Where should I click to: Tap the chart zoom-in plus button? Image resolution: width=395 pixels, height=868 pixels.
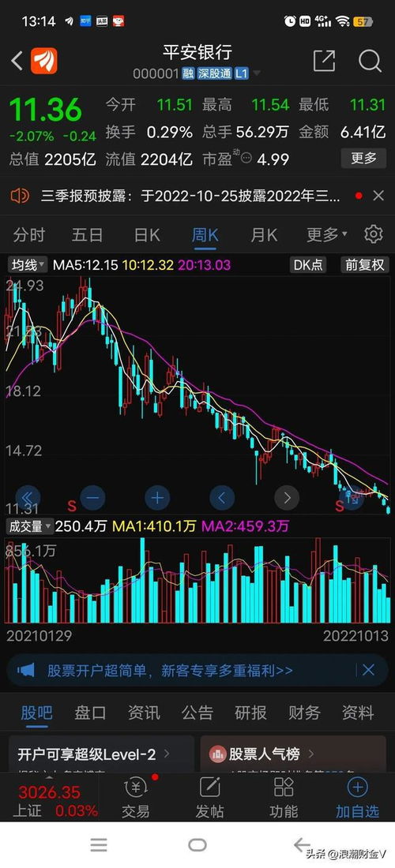pos(157,498)
